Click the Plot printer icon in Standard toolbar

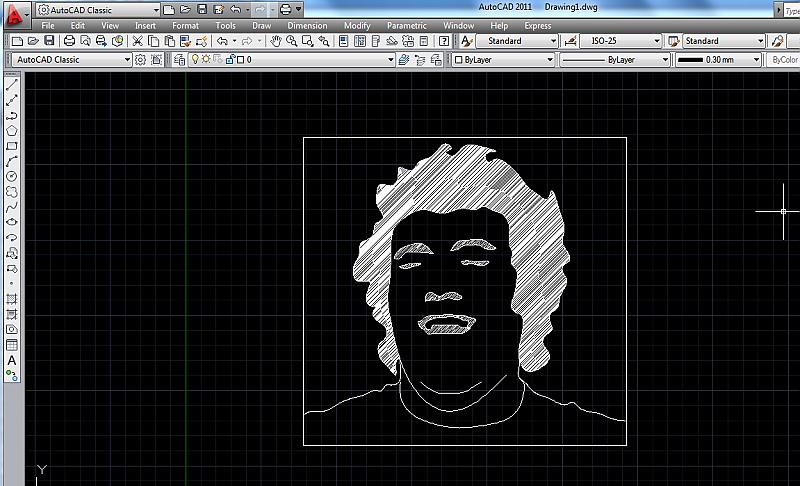point(69,41)
